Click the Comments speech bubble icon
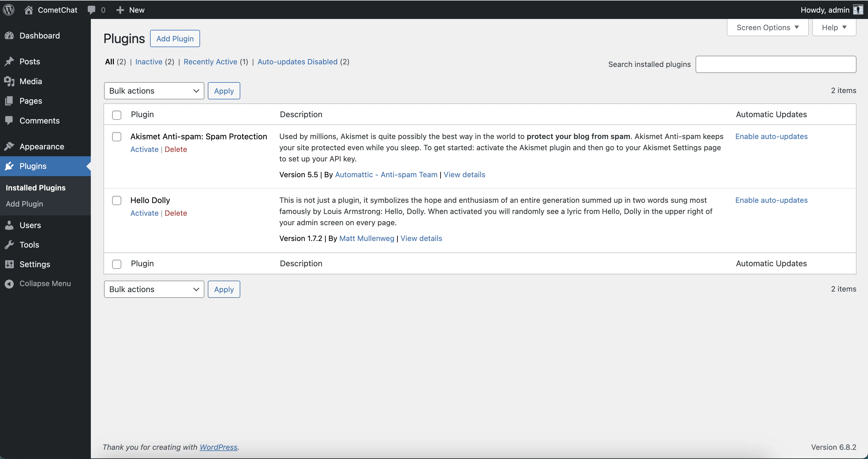Screen dimensions: 868x459 click(x=9, y=121)
